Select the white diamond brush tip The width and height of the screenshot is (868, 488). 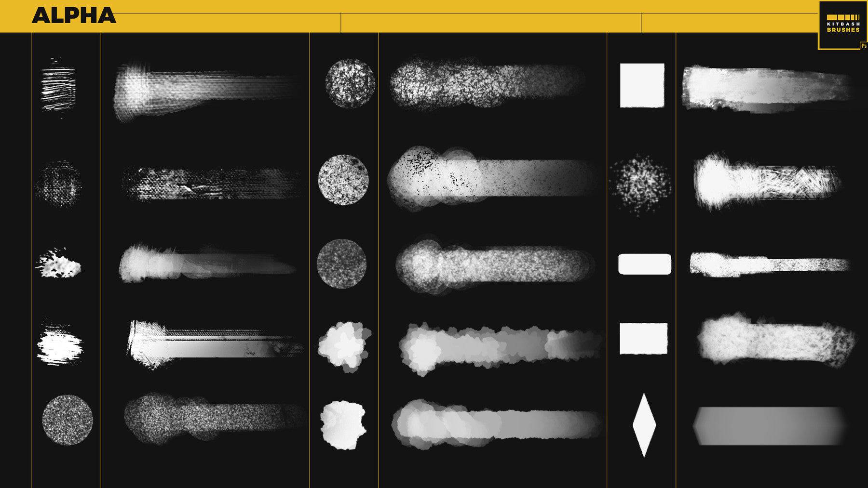click(644, 425)
